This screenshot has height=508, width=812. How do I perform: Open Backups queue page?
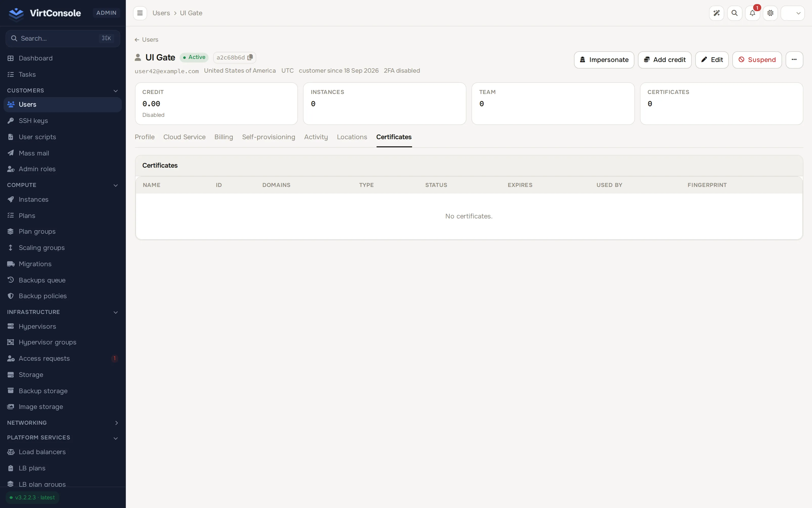[63, 280]
